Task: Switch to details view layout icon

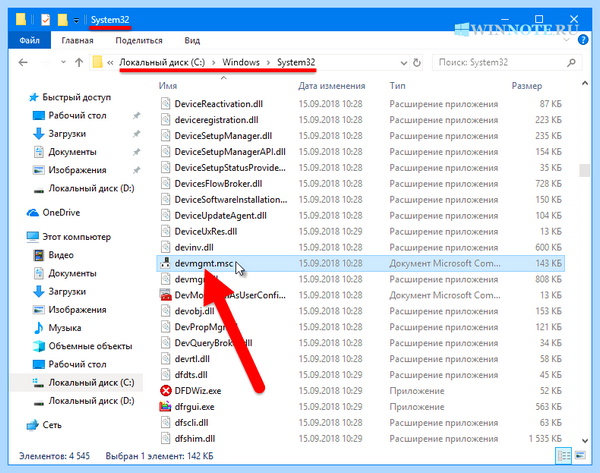Action: coord(563,456)
